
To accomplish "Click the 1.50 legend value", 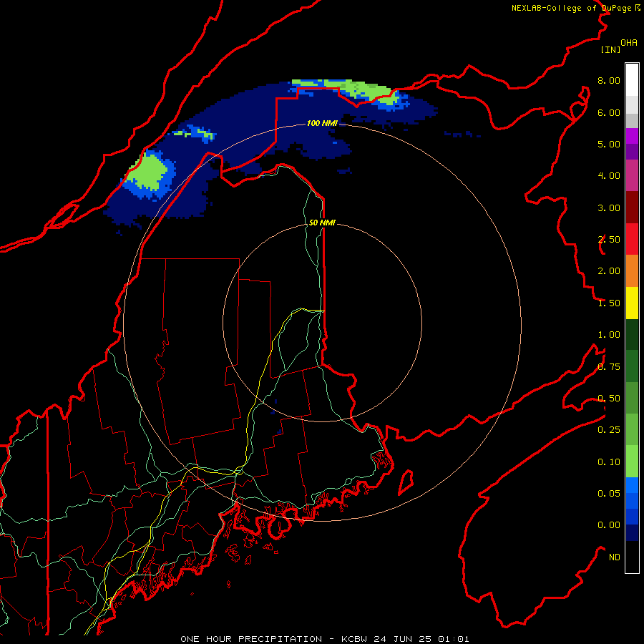I will tap(609, 303).
